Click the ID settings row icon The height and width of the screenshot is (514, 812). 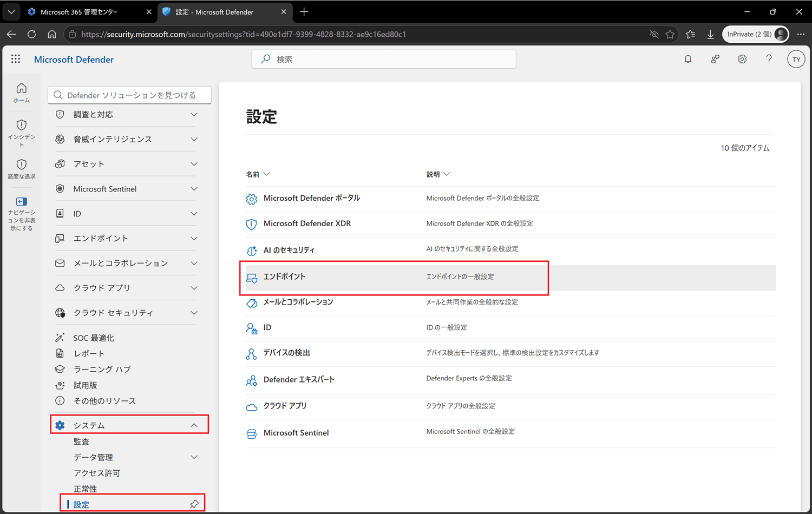(252, 328)
